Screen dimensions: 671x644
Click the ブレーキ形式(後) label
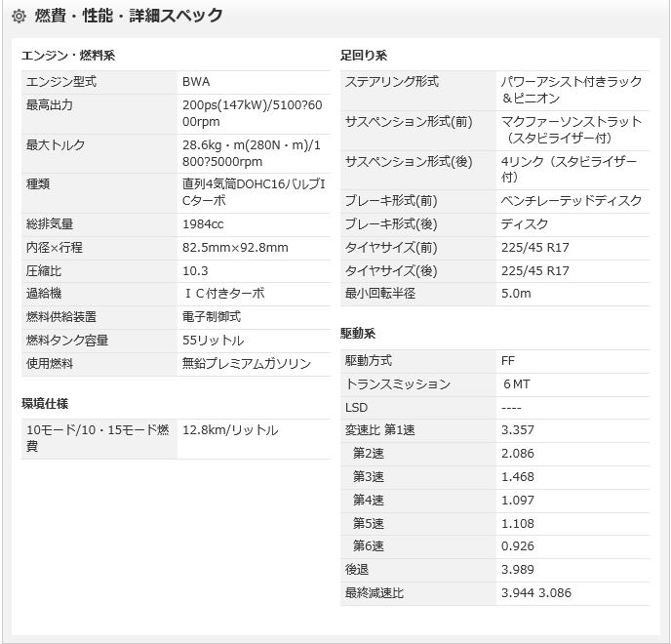391,224
